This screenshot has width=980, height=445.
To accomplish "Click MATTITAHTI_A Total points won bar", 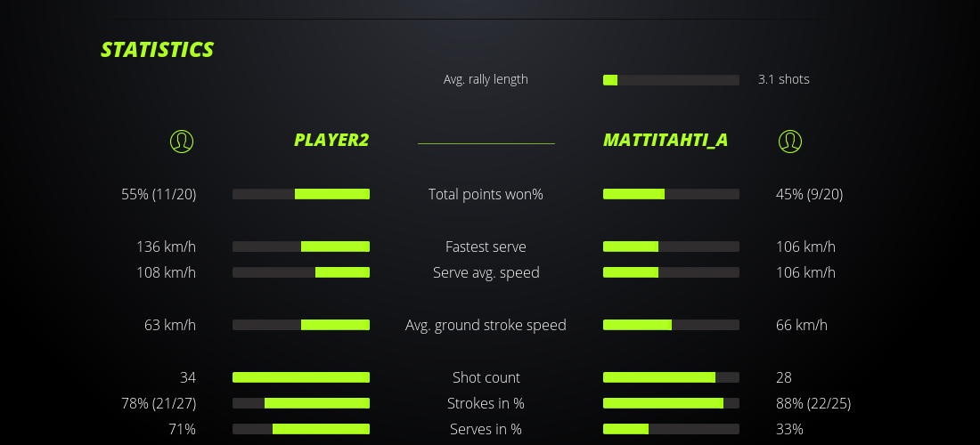I will pyautogui.click(x=671, y=194).
